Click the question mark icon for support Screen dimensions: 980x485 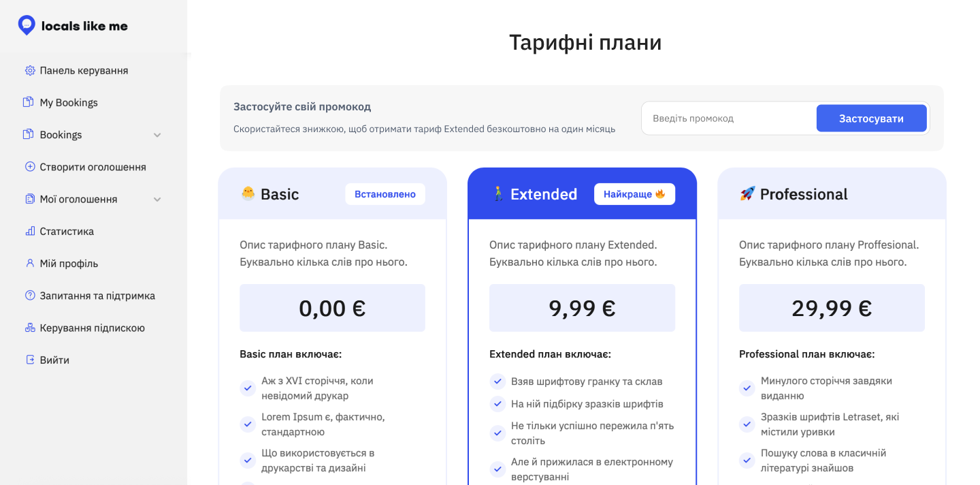[x=29, y=296]
